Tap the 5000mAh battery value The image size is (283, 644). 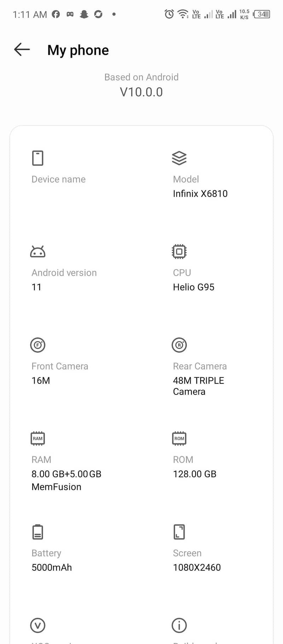tap(52, 567)
